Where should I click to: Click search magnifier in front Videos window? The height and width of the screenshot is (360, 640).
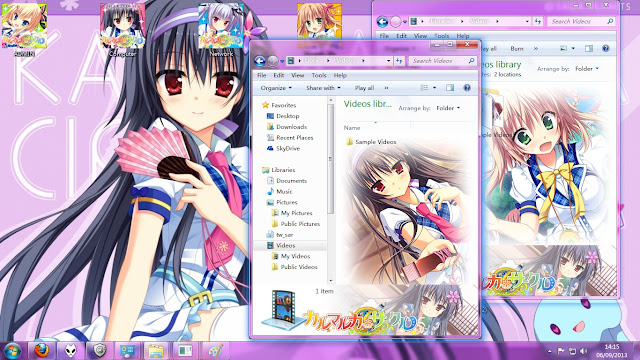point(471,61)
